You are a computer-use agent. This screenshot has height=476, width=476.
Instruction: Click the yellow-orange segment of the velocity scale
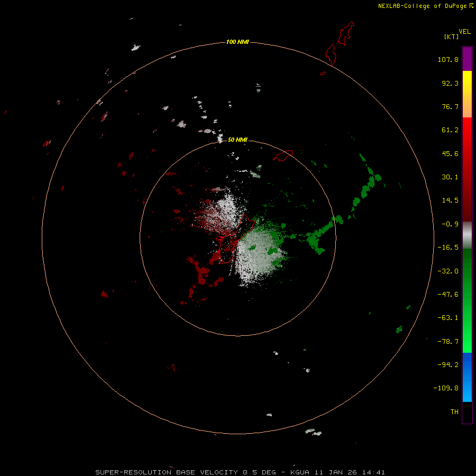(467, 94)
